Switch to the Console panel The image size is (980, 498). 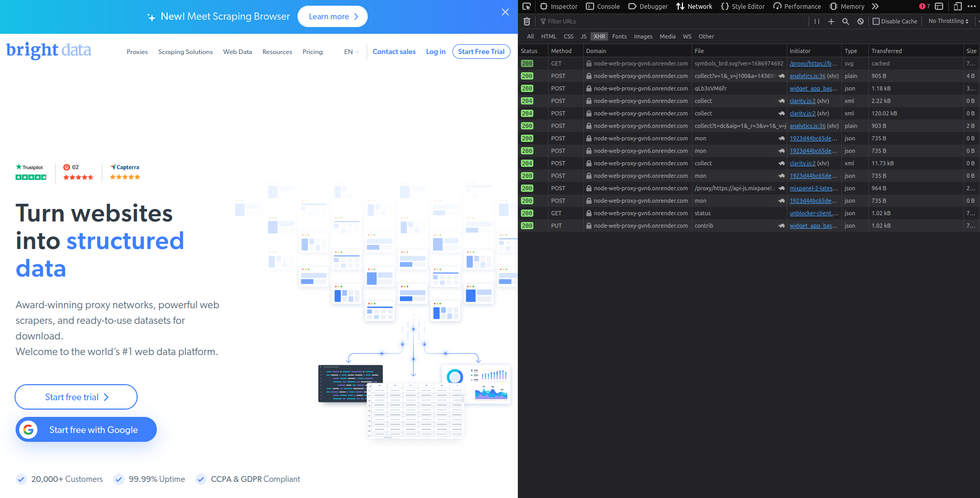[x=603, y=6]
